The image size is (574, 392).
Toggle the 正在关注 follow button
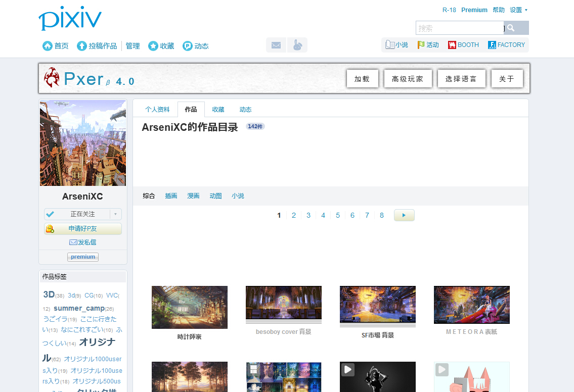77,214
